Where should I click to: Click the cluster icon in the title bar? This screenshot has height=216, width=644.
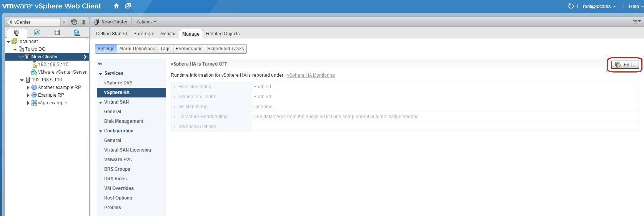[x=97, y=22]
